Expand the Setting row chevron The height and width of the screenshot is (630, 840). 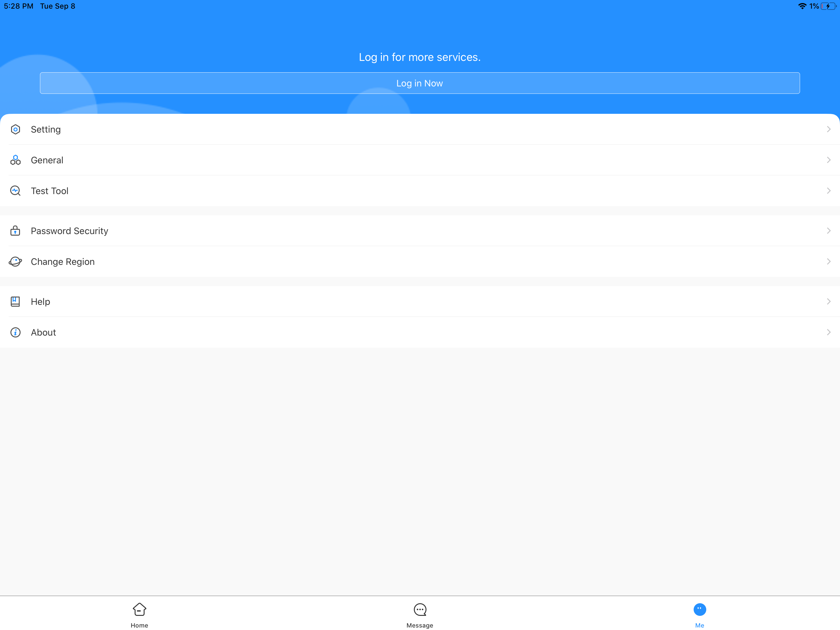pos(829,129)
